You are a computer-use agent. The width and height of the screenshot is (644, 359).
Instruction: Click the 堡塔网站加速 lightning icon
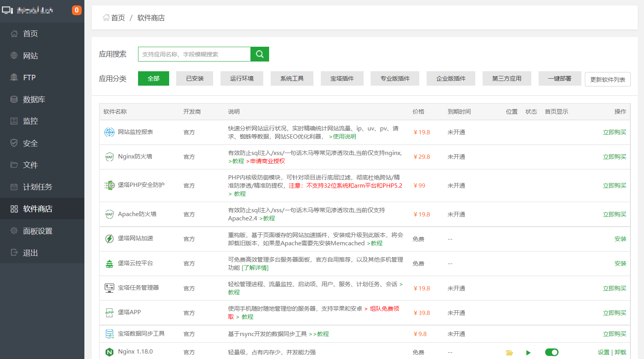click(x=109, y=239)
